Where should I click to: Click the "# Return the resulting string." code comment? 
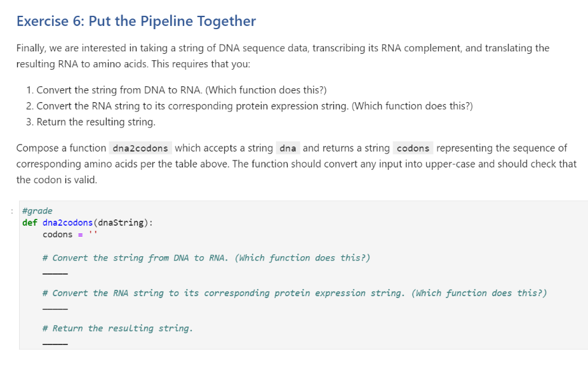[x=117, y=329]
